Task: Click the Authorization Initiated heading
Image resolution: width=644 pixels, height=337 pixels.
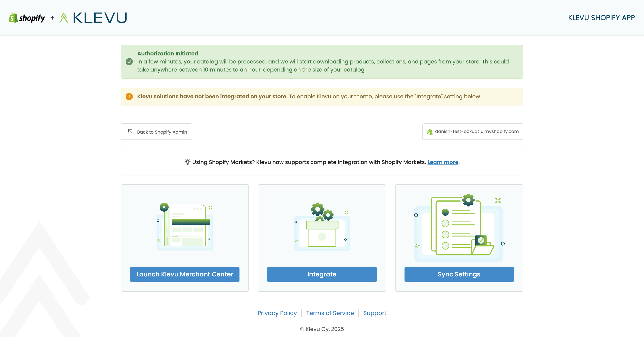Action: [167, 53]
